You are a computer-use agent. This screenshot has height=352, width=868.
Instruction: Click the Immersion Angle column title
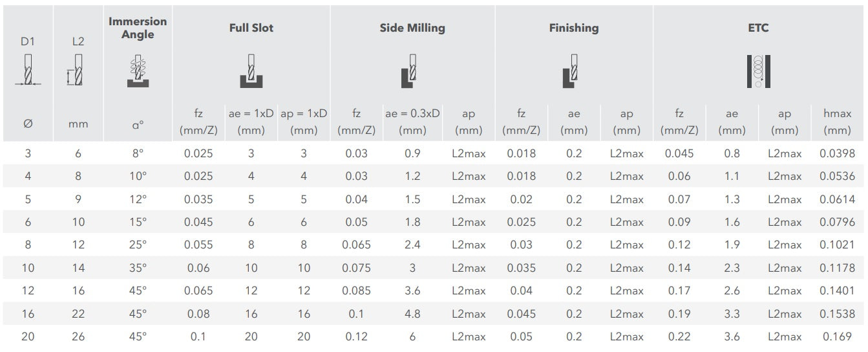pos(137,28)
